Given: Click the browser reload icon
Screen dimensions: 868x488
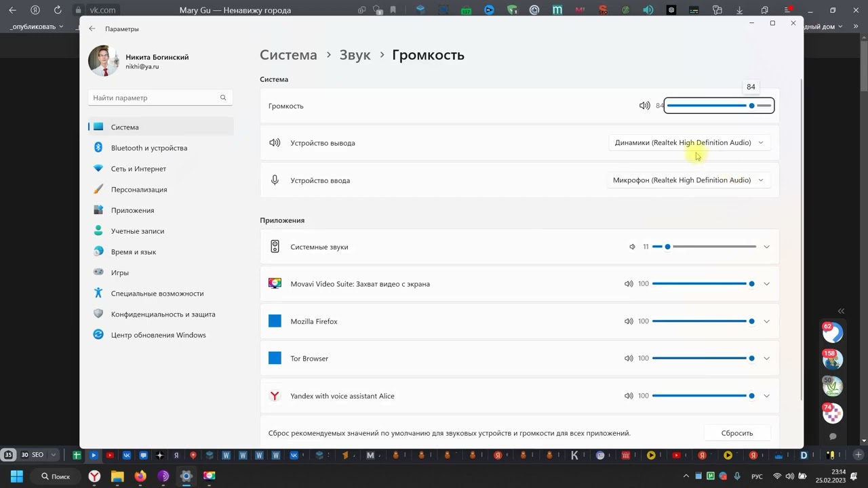Looking at the screenshot, I should tap(58, 10).
